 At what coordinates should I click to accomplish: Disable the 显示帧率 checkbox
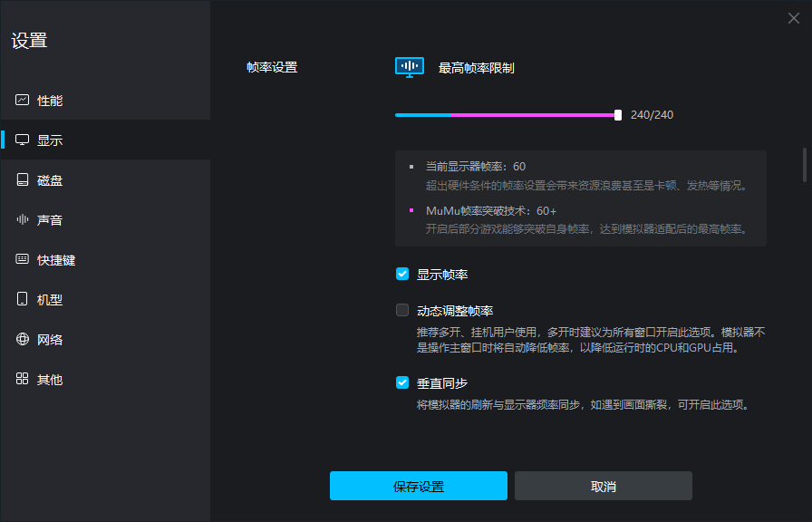(x=401, y=274)
